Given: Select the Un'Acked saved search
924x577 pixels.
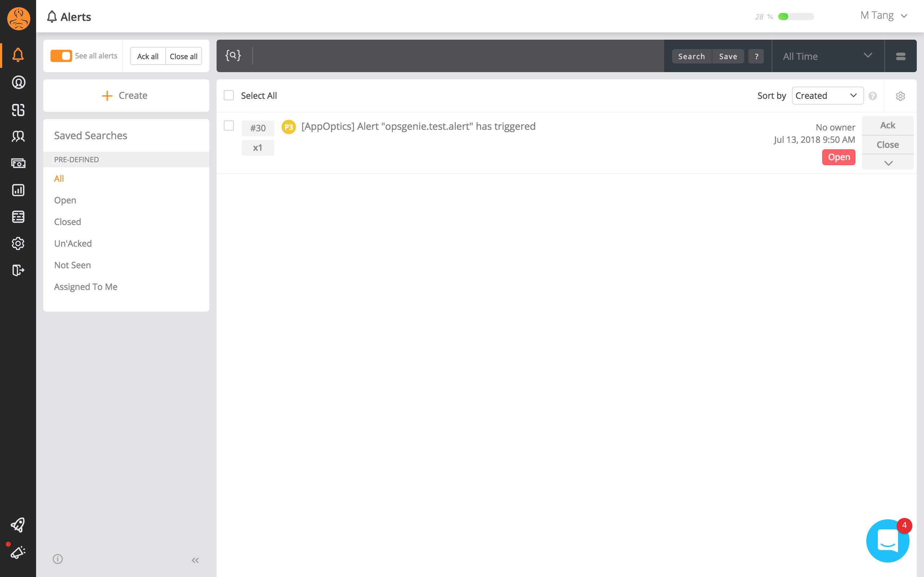Looking at the screenshot, I should [x=73, y=243].
